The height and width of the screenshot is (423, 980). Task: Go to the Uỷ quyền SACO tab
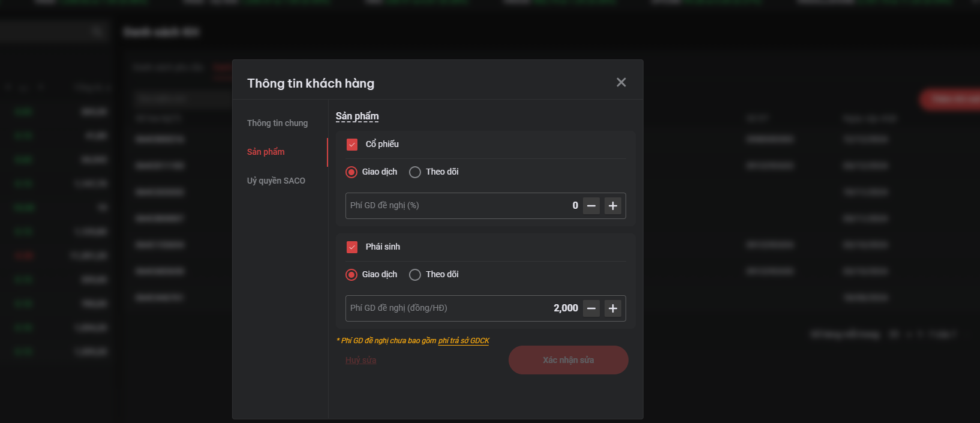click(276, 181)
